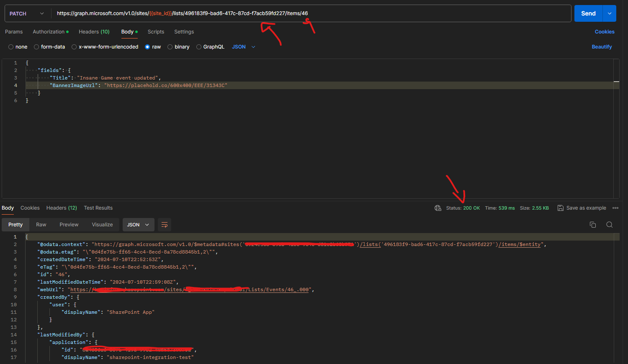Viewport: 628px width, 364px height.
Task: Open the PATCH method dropdown
Action: (27, 13)
